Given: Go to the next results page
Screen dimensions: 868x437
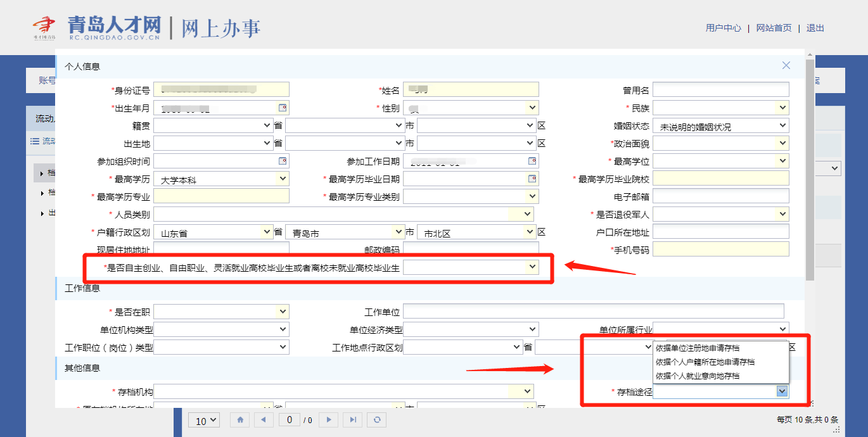Looking at the screenshot, I should [328, 420].
